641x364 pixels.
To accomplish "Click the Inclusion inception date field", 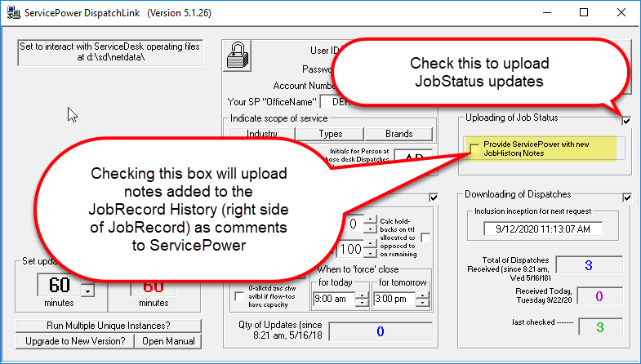I will (543, 229).
